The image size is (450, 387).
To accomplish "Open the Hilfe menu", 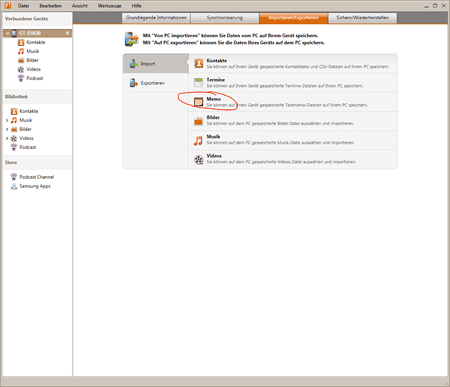I will [x=136, y=6].
